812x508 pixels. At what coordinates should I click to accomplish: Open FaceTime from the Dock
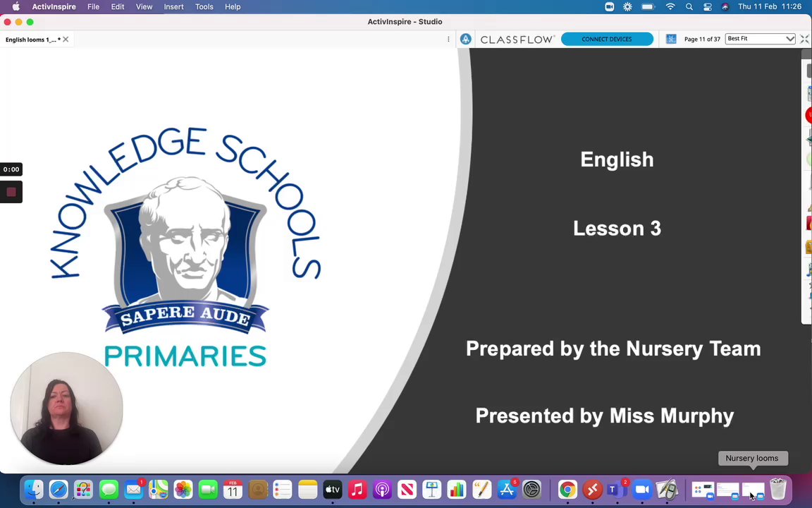point(208,490)
